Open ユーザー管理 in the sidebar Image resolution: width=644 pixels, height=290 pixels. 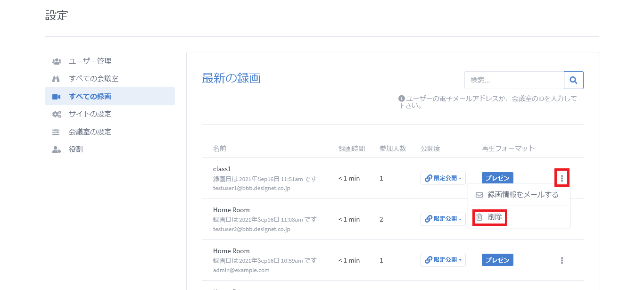90,61
